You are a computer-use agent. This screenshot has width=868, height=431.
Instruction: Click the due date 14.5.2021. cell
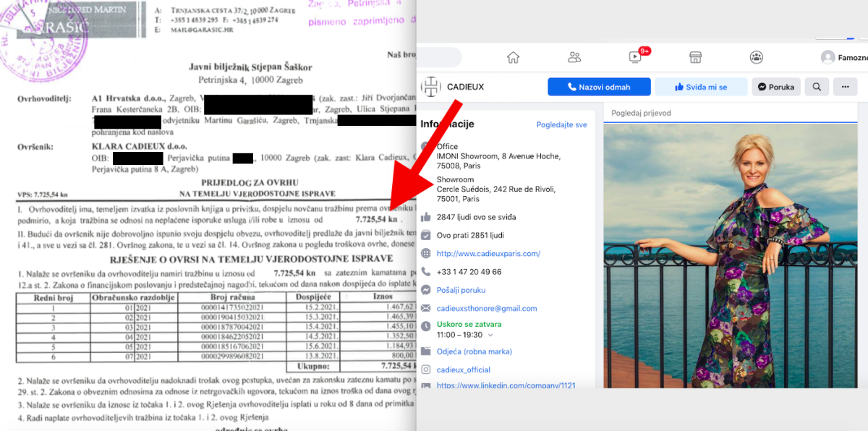[x=314, y=337]
